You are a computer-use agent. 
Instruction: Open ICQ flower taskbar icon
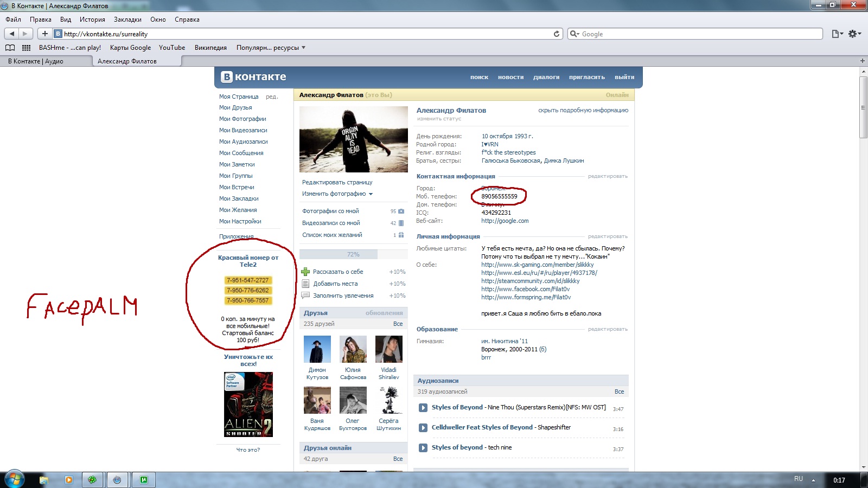pyautogui.click(x=93, y=480)
